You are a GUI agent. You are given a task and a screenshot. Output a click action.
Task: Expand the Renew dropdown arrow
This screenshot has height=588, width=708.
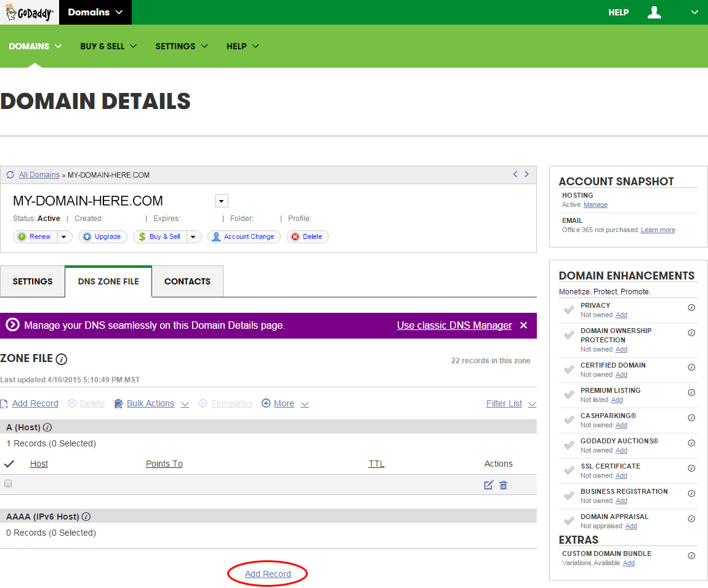(64, 236)
